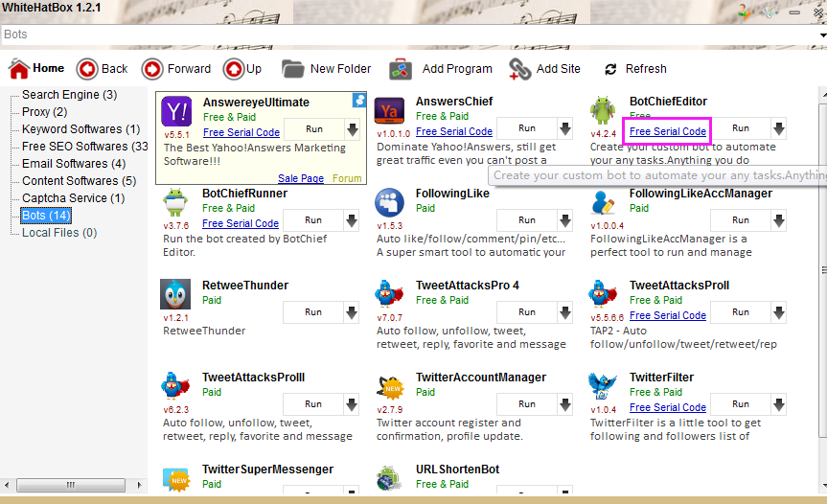The width and height of the screenshot is (827, 504).
Task: Open the Email Softwares category
Action: point(73,164)
